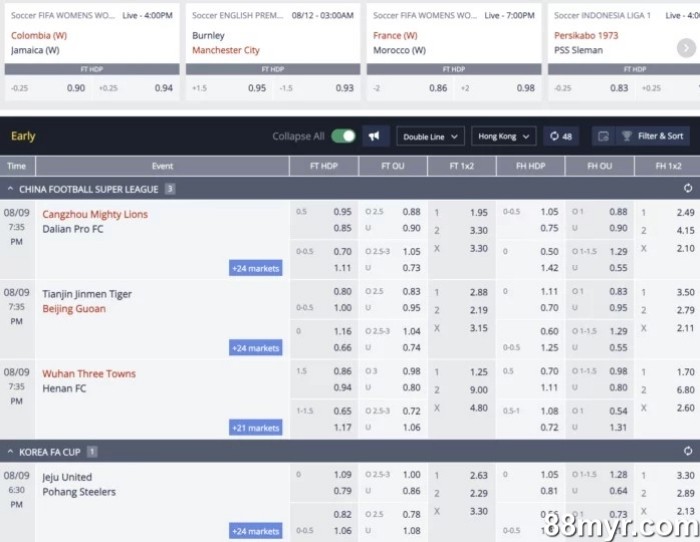
Task: Collapse the Korea FA Cup group
Action: click(x=10, y=452)
